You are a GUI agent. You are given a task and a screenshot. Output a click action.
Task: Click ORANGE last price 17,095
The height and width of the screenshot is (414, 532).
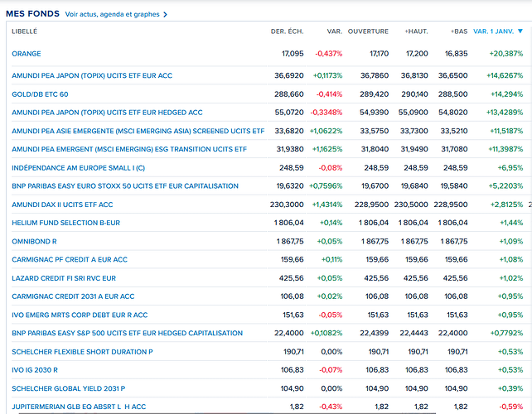[x=293, y=54]
